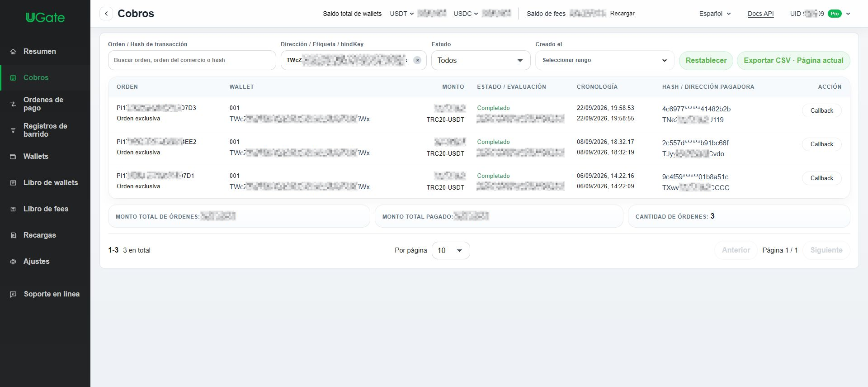This screenshot has height=387, width=868.
Task: Open the Seleccionar rango date picker
Action: click(x=605, y=60)
